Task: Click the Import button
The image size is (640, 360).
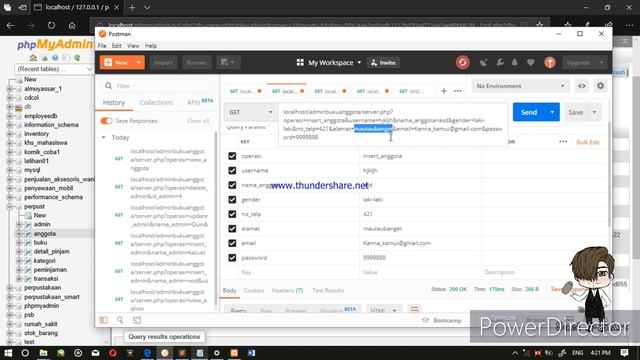Action: point(164,62)
